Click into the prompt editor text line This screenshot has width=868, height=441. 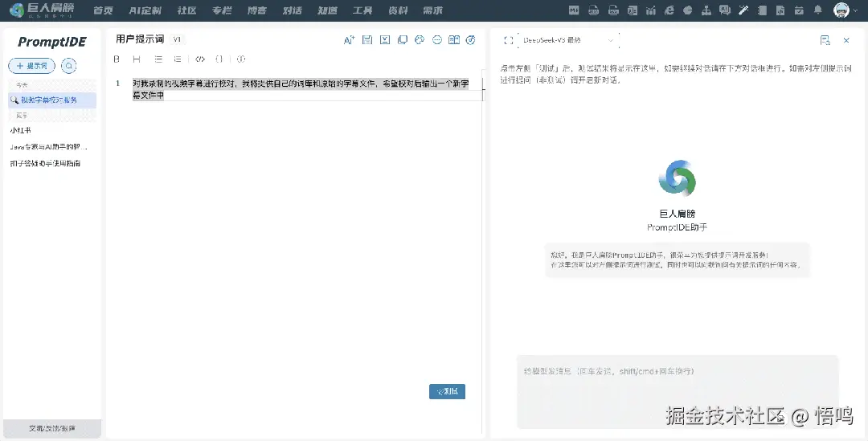301,89
